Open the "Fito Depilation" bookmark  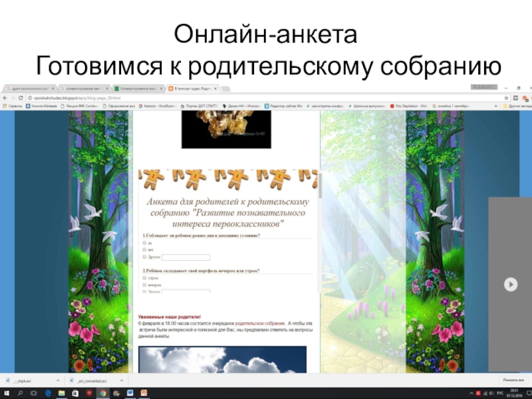click(409, 106)
